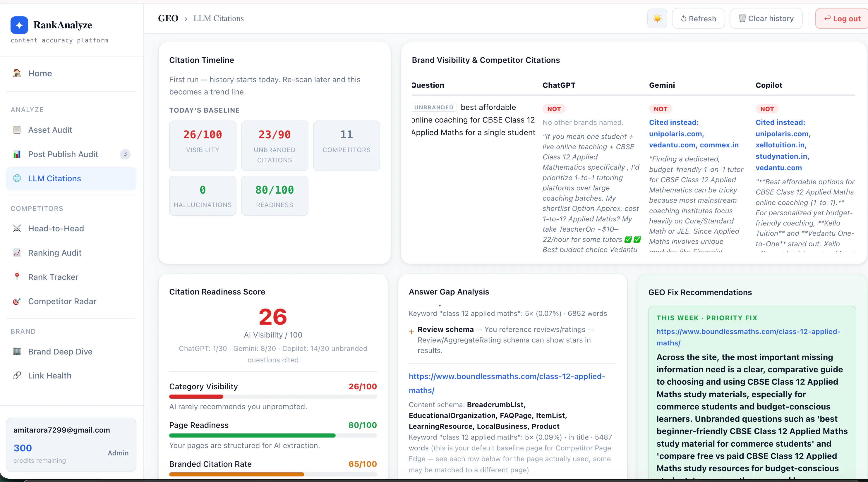Click the Log out button
The image size is (868, 482).
(842, 18)
